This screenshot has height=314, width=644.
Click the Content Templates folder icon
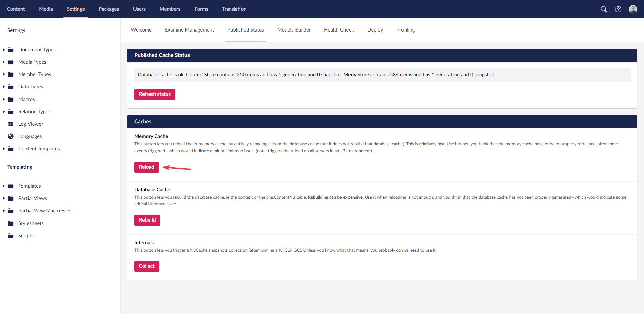[11, 149]
